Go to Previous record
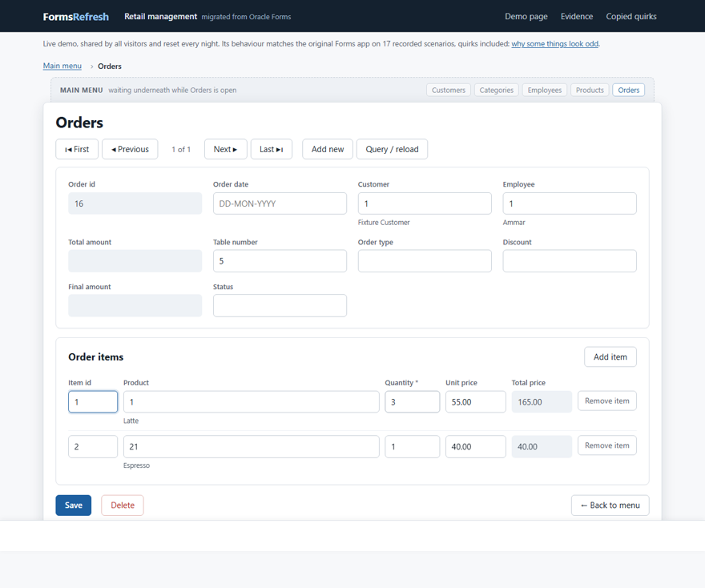The width and height of the screenshot is (705, 588). [x=130, y=149]
